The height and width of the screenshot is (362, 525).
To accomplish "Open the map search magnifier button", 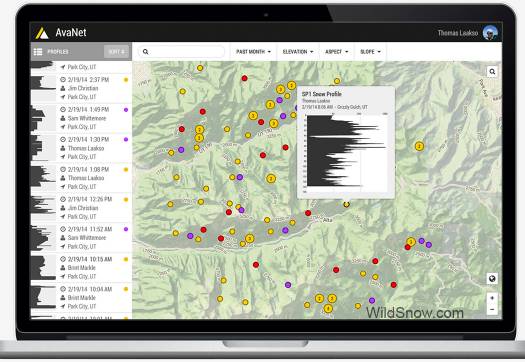I will 492,71.
